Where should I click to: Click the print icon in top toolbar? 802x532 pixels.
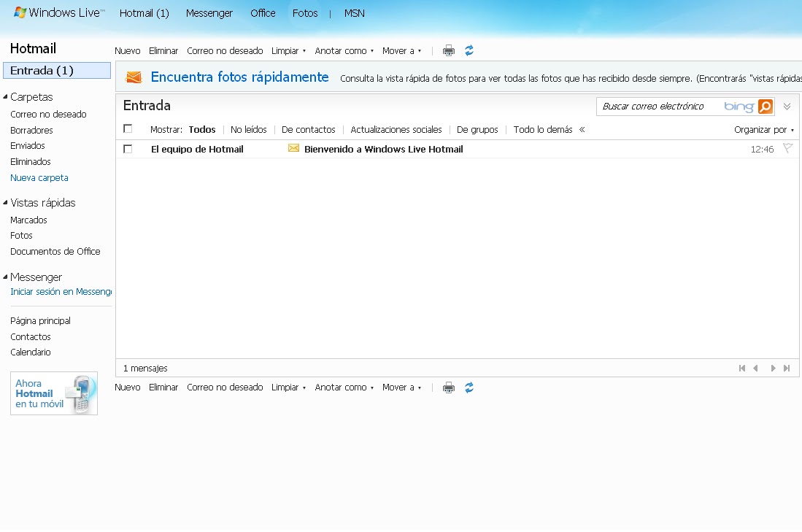click(x=449, y=50)
